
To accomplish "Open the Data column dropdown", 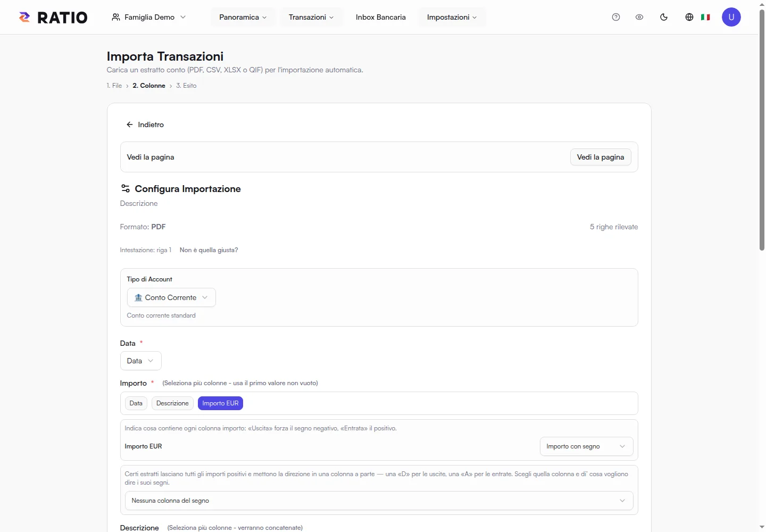I will click(141, 361).
